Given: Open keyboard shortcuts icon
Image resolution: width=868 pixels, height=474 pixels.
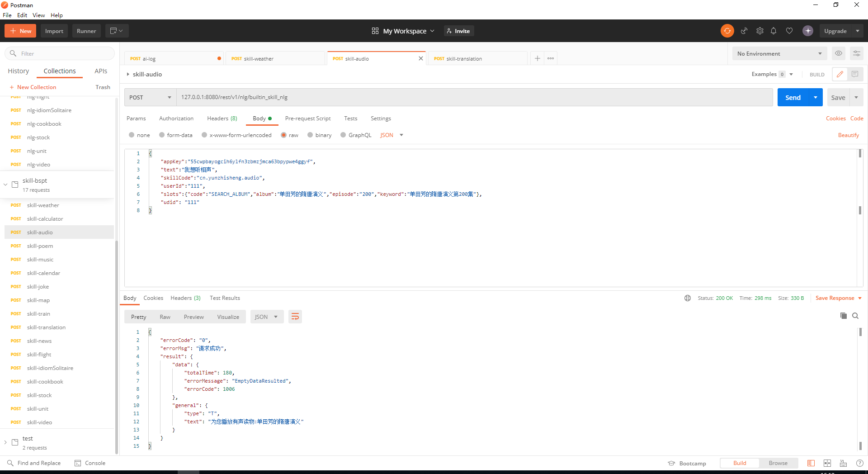Looking at the screenshot, I should [x=844, y=463].
